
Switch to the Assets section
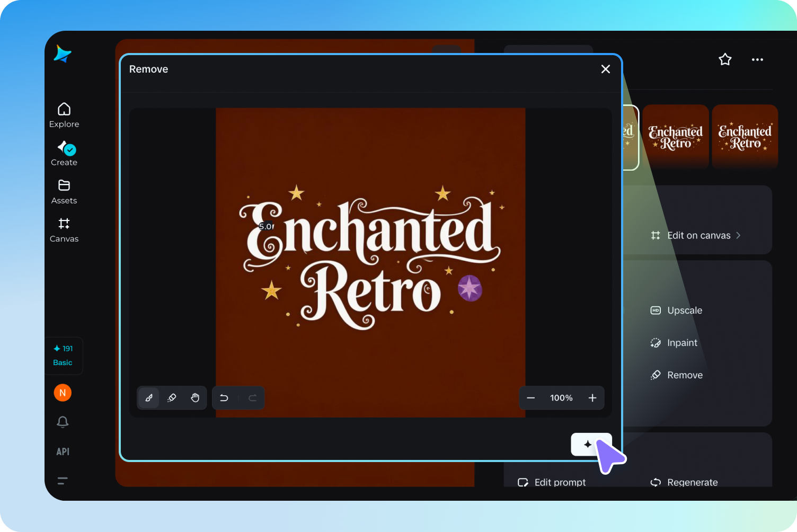coord(64,191)
